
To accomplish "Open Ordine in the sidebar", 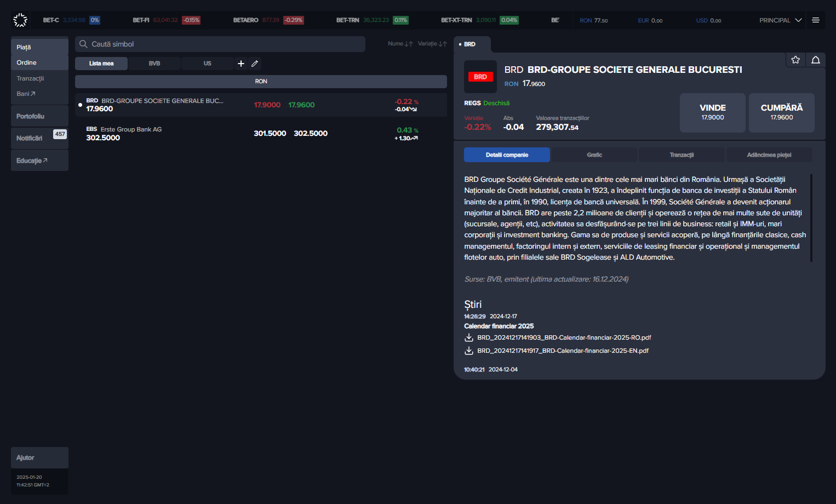I will (39, 62).
